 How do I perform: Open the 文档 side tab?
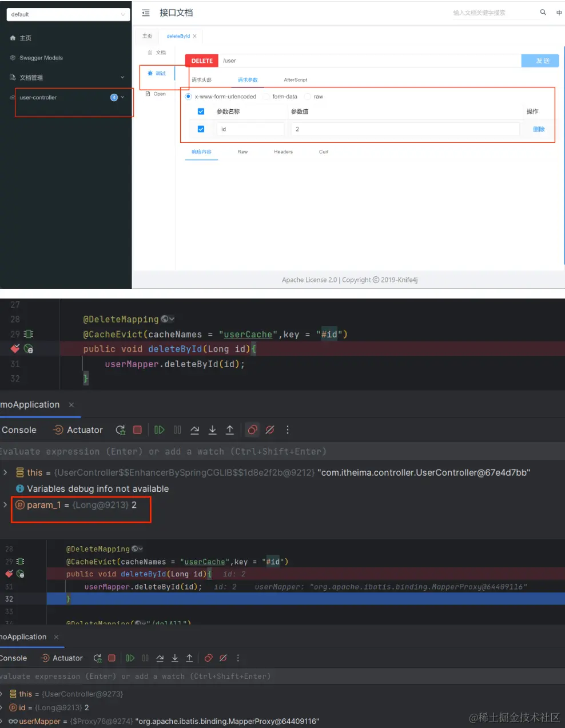(157, 53)
